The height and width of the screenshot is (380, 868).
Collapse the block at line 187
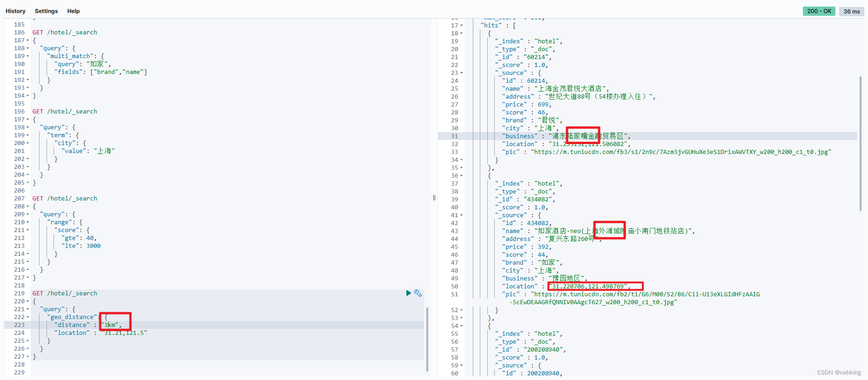tap(27, 40)
